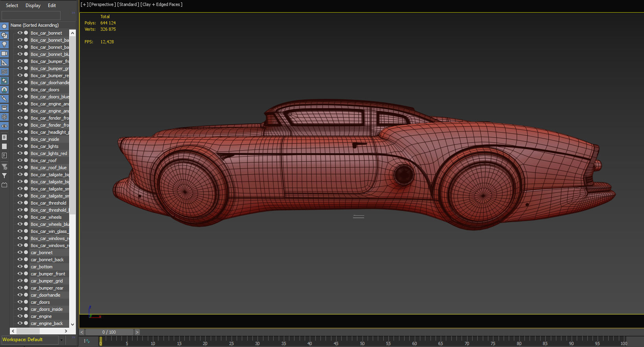Select car_bumper_front in the list
This screenshot has height=347, width=644.
[48, 274]
